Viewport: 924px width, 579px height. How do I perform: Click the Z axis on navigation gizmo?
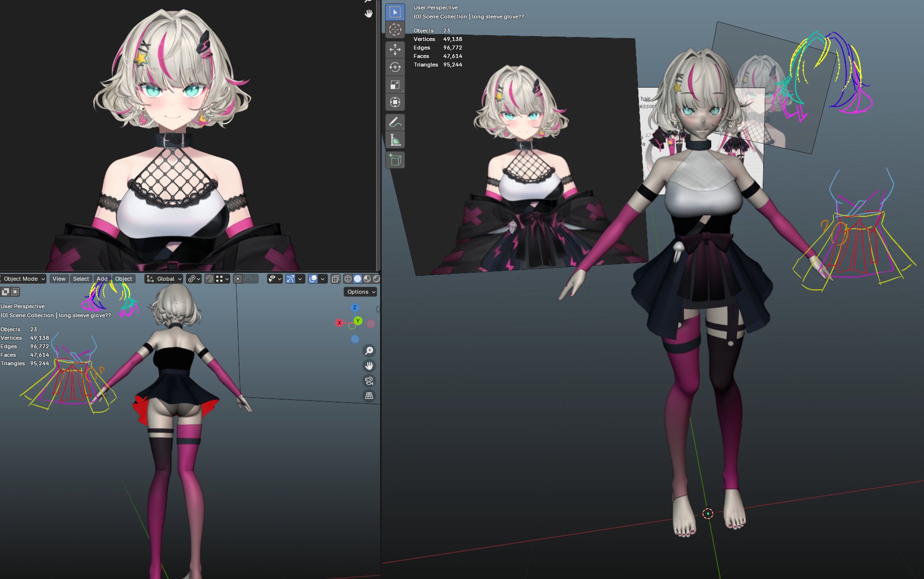355,307
